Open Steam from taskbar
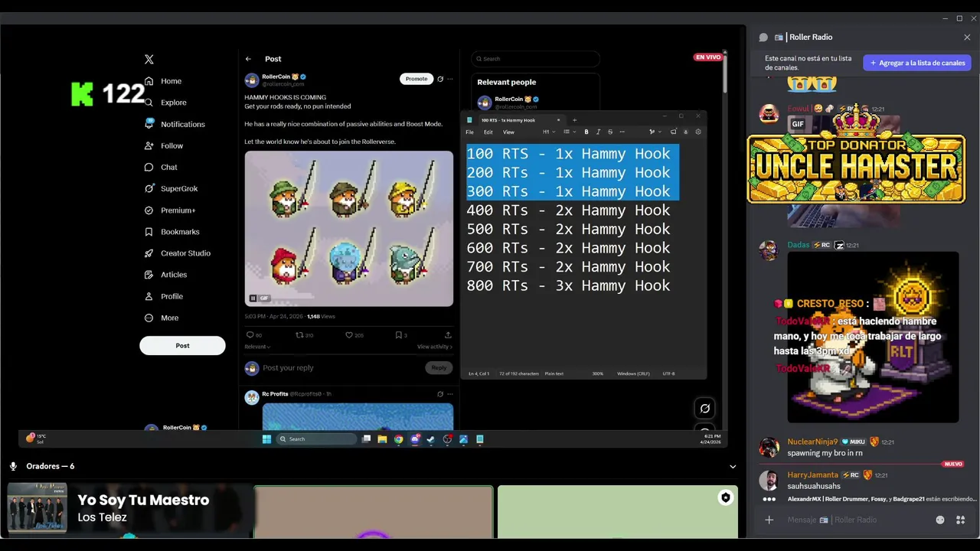The height and width of the screenshot is (551, 980). click(431, 439)
